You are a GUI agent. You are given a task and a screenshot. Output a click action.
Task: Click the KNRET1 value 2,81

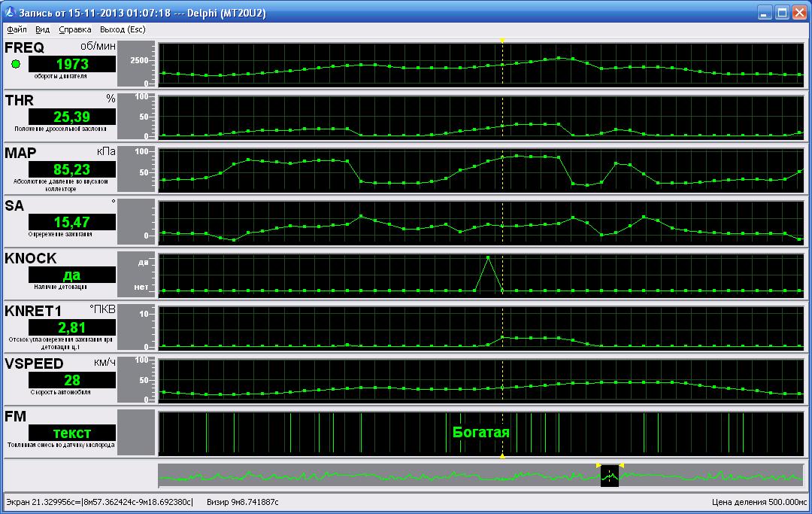[x=72, y=327]
